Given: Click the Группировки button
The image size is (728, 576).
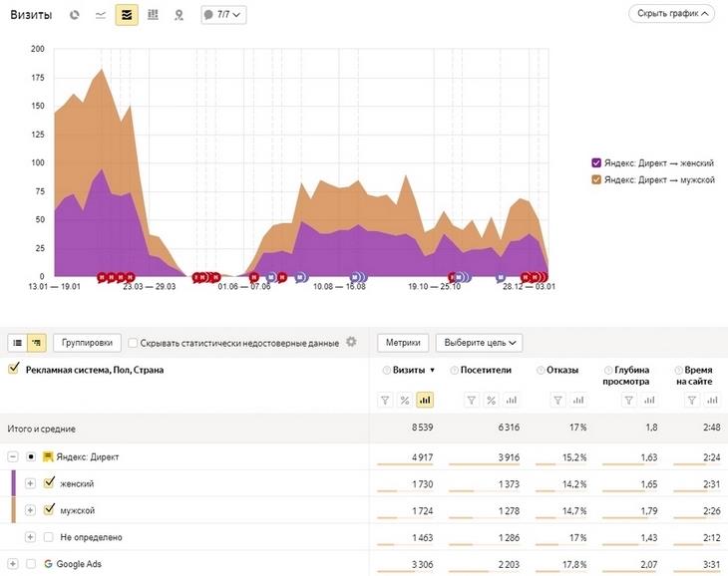Looking at the screenshot, I should 87,343.
